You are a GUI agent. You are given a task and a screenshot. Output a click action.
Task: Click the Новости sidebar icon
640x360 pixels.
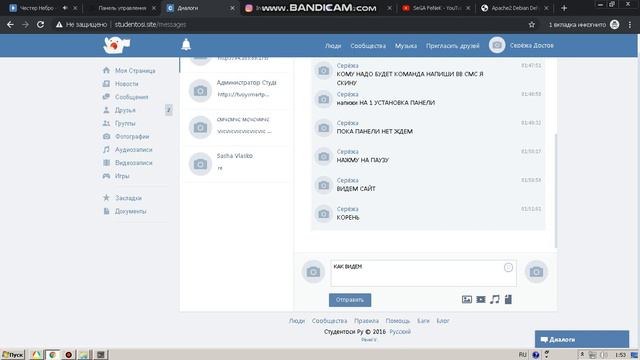(x=107, y=84)
